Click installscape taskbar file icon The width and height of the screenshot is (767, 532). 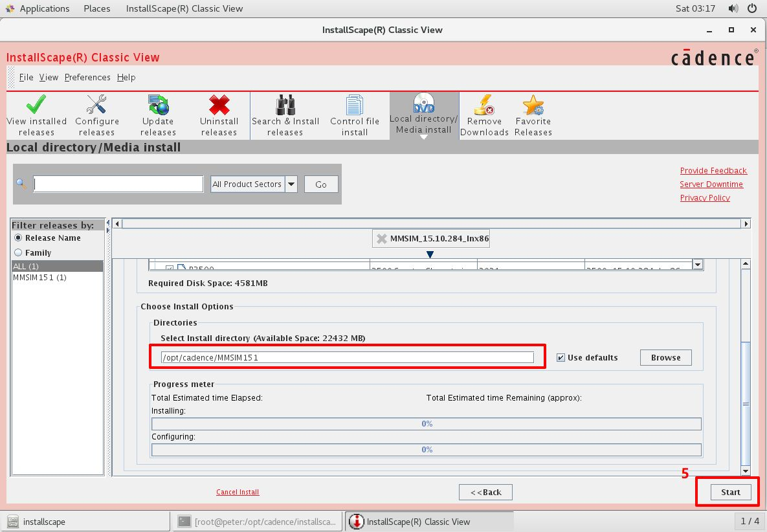coord(13,522)
